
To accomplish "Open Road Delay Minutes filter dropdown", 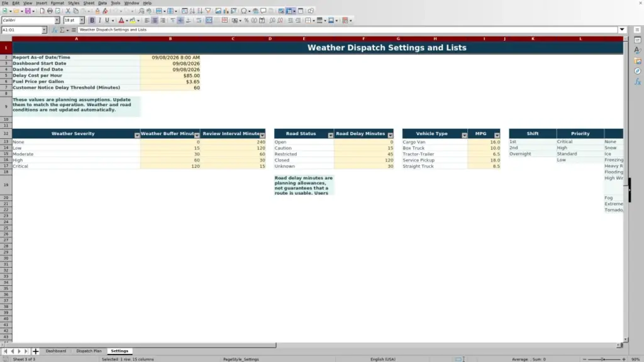I will coord(390,135).
